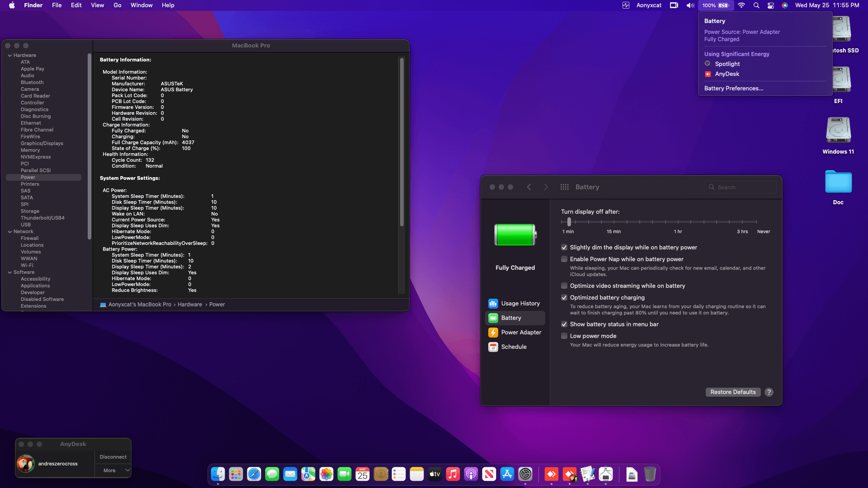Open the Windows 11 drive on the desktop
This screenshot has height=488, width=868.
click(838, 136)
